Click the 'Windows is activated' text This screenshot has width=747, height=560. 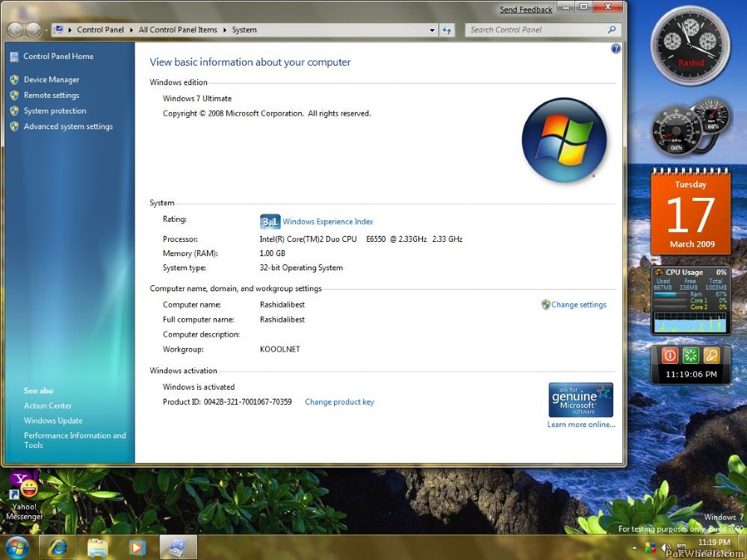click(x=199, y=387)
